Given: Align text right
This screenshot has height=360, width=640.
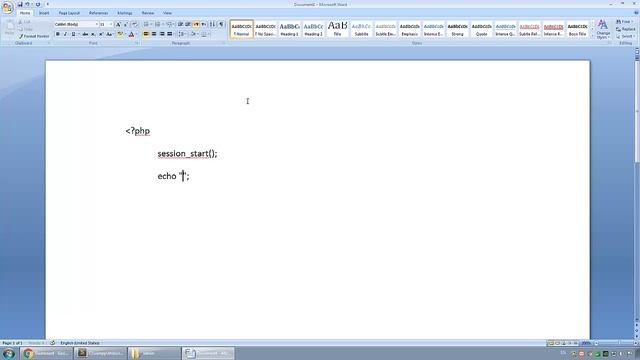Looking at the screenshot, I should (162, 34).
